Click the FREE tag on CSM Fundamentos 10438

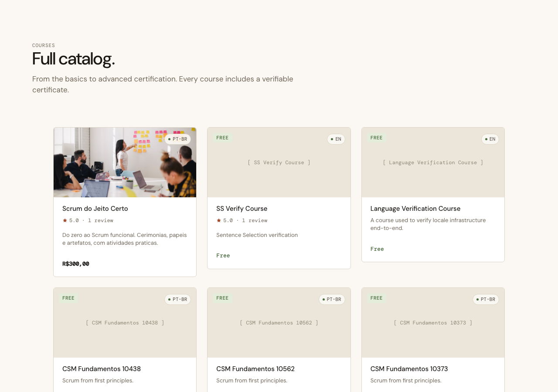tap(68, 298)
